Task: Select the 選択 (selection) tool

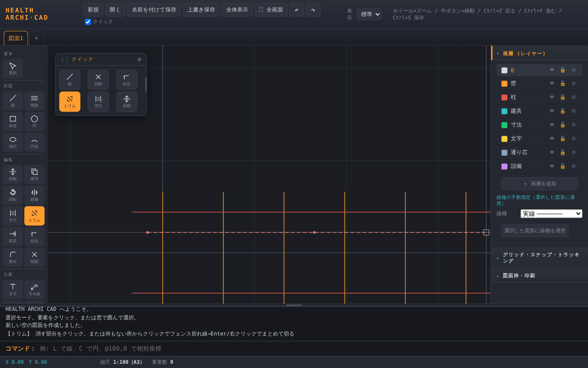Action: tap(13, 68)
